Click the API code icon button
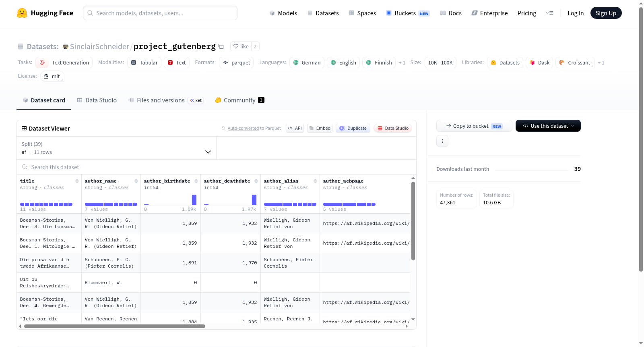The width and height of the screenshot is (644, 347). tap(295, 128)
